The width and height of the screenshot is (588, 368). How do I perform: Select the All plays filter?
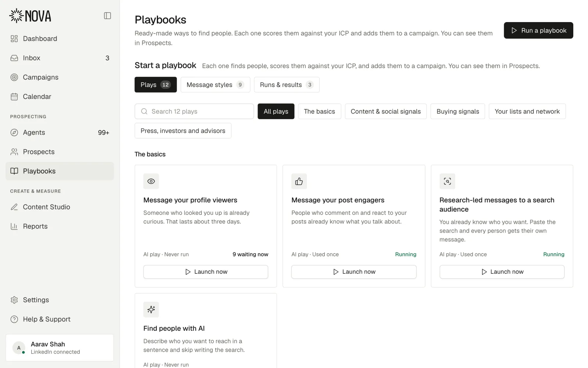click(x=276, y=112)
